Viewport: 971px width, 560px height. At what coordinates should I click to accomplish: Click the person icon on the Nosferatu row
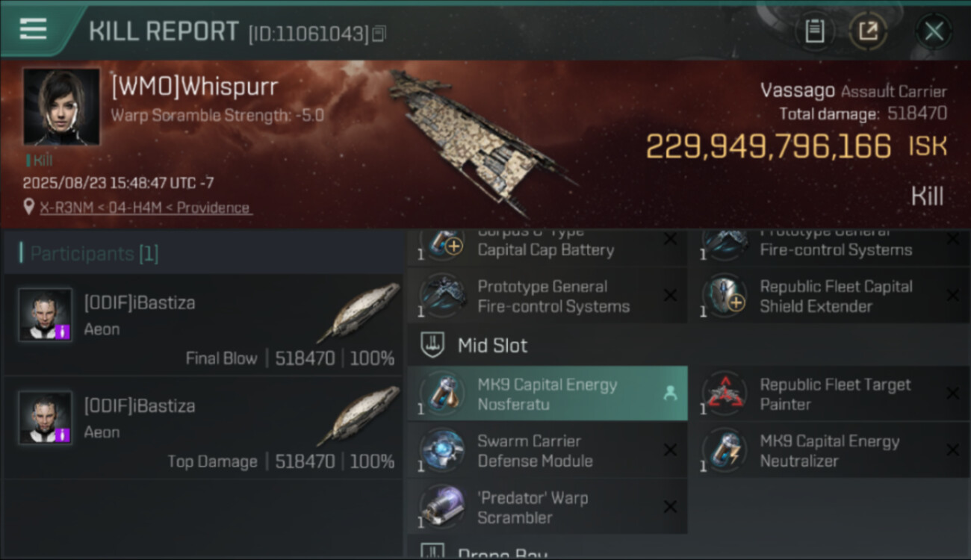point(670,393)
